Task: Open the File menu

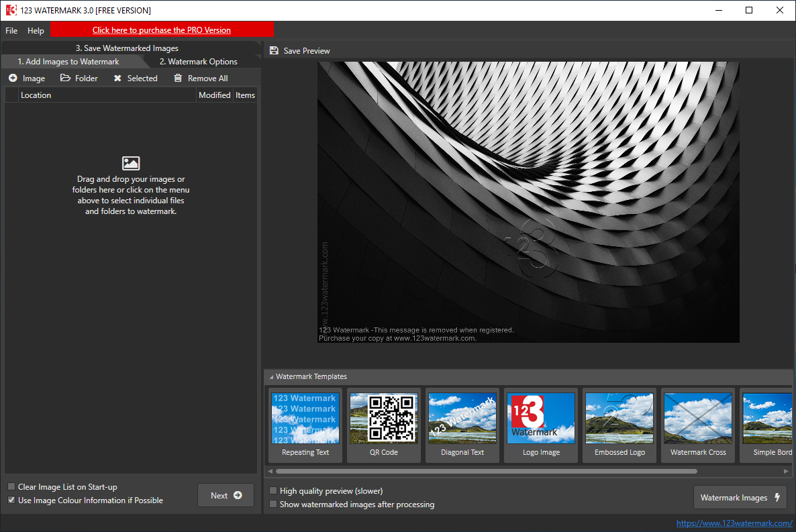Action: [x=11, y=30]
